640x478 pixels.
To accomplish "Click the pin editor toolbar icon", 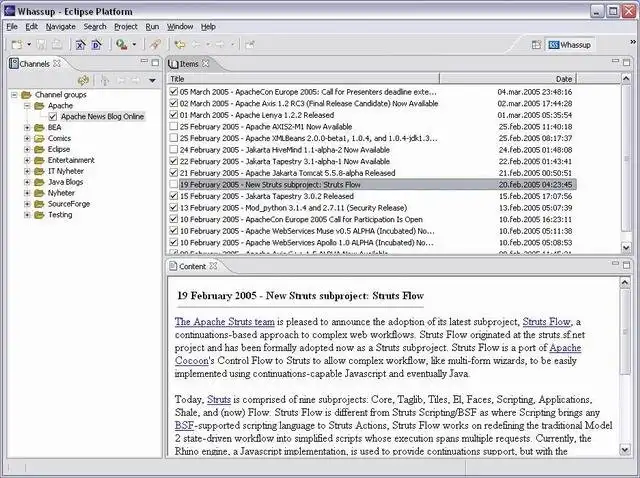I will click(x=250, y=44).
